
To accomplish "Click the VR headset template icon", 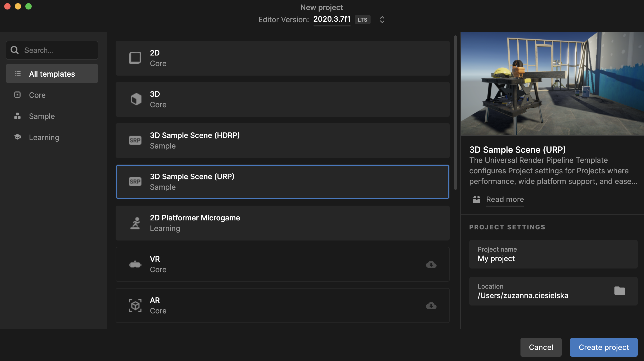I will pyautogui.click(x=135, y=264).
